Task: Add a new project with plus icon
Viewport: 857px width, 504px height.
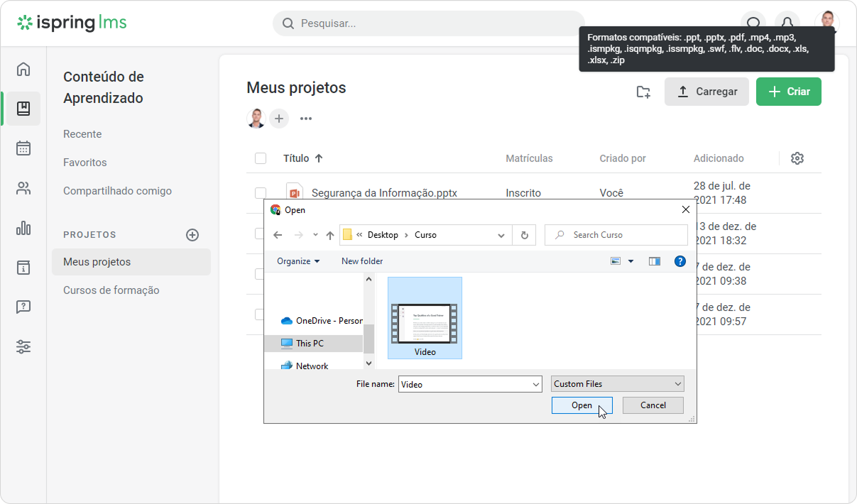Action: (192, 235)
